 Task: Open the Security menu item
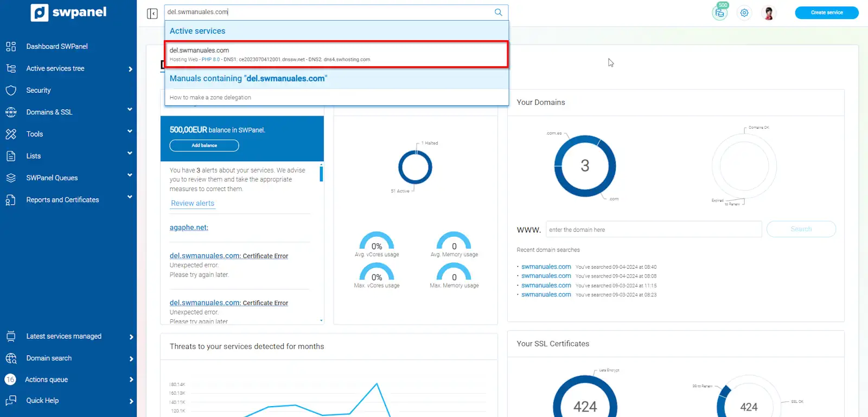39,90
